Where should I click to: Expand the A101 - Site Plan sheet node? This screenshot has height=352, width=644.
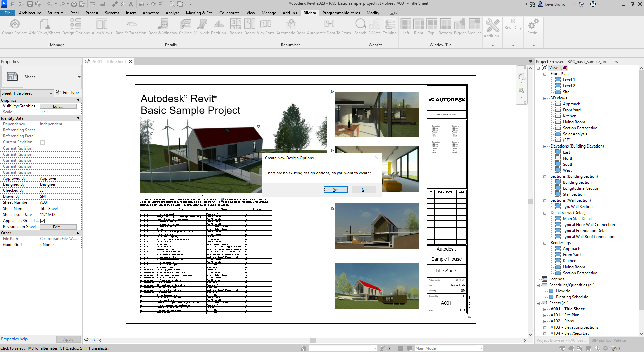pyautogui.click(x=545, y=315)
